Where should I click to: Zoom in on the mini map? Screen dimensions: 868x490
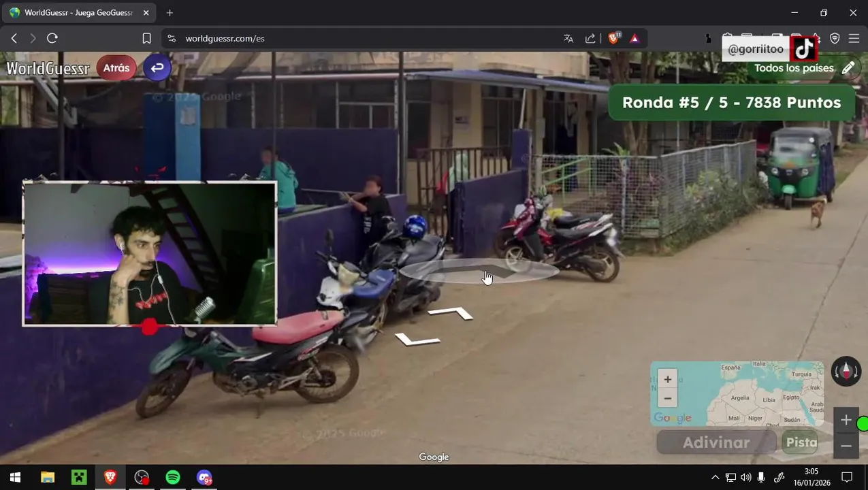click(668, 380)
